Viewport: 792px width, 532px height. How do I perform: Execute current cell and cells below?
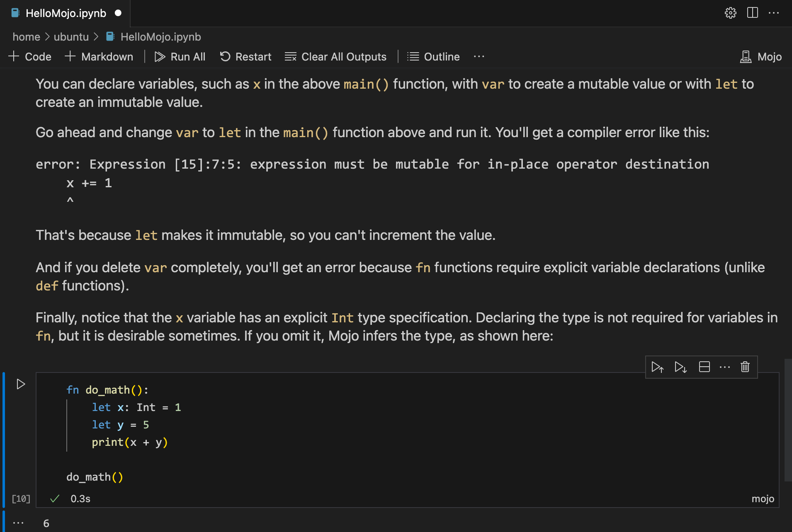pyautogui.click(x=680, y=367)
